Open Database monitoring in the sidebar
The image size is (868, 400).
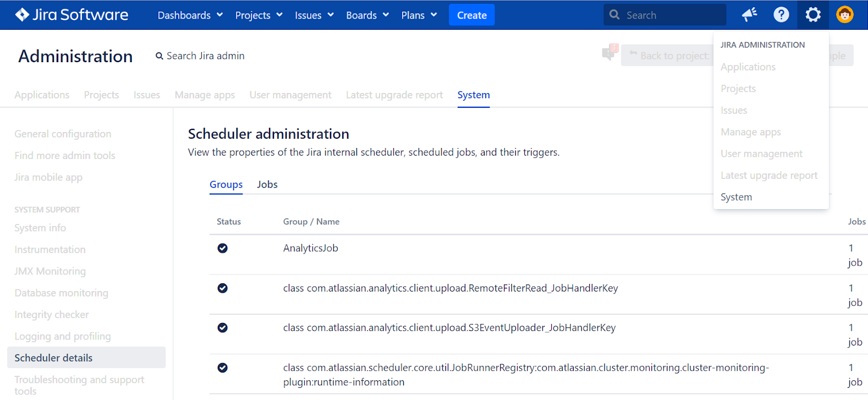pos(61,293)
